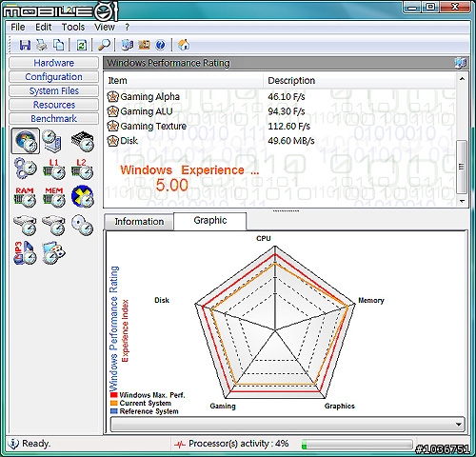The height and width of the screenshot is (457, 476).
Task: Open the Benchmark section
Action: click(54, 119)
